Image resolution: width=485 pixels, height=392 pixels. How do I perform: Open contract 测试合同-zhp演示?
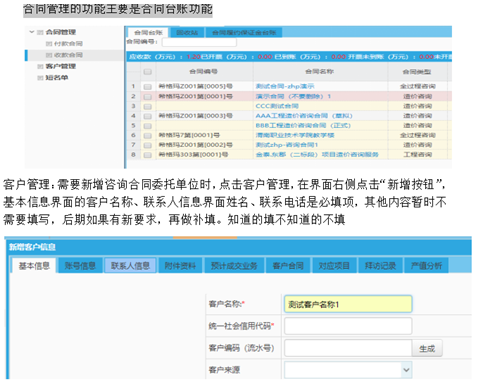[285, 86]
